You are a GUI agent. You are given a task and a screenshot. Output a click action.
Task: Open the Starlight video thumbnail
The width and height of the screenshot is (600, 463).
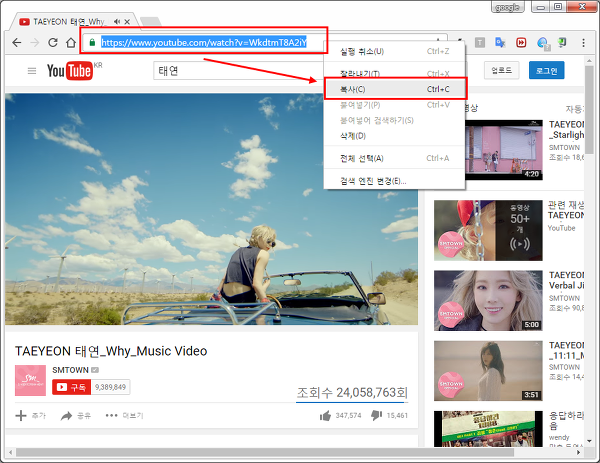(504, 150)
